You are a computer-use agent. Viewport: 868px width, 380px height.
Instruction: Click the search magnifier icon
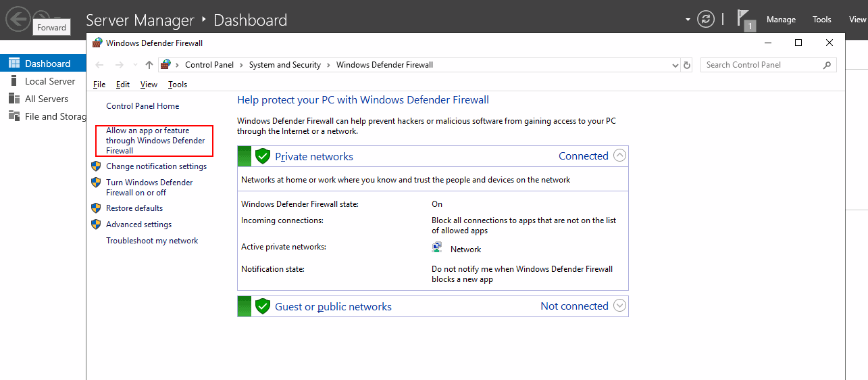click(x=827, y=65)
